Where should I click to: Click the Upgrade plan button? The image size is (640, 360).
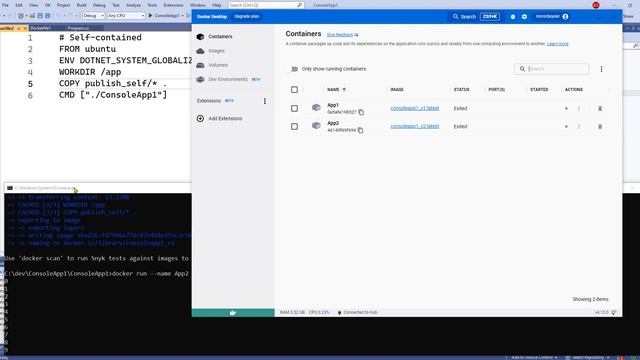(247, 17)
